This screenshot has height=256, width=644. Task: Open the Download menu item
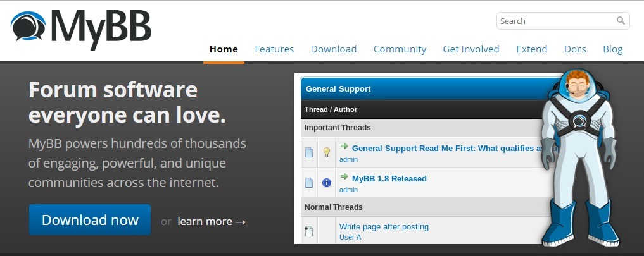click(334, 49)
